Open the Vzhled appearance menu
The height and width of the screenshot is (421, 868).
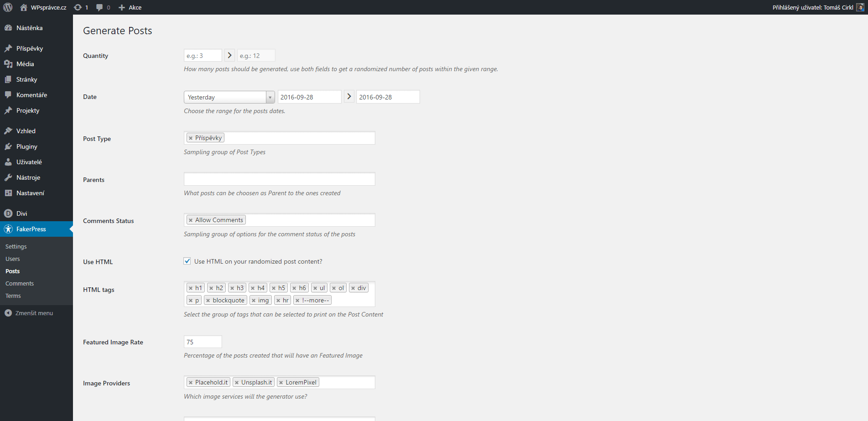click(36, 131)
